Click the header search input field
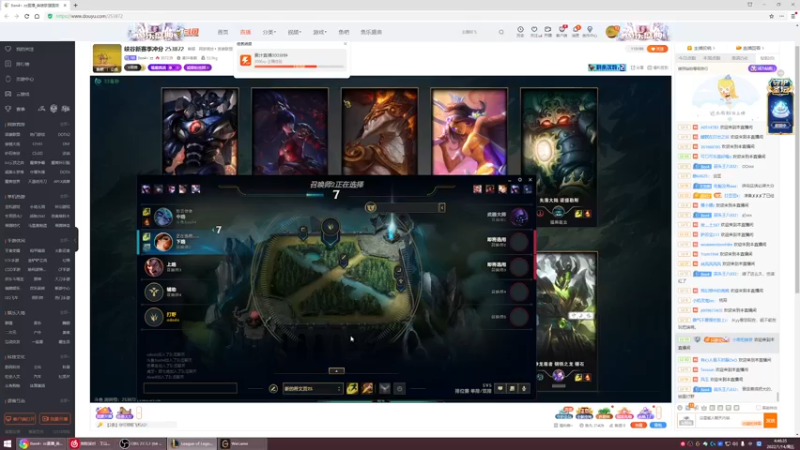This screenshot has height=450, width=800. (477, 32)
